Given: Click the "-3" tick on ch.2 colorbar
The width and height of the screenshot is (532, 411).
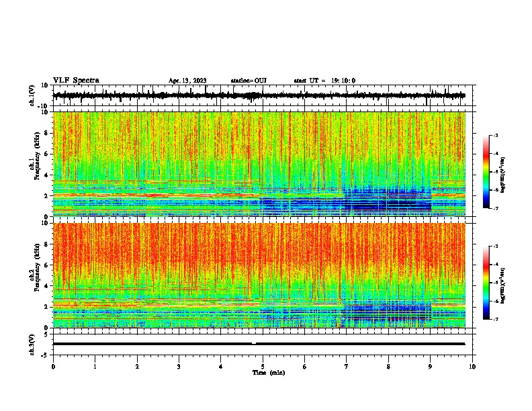Looking at the screenshot, I should point(495,246).
